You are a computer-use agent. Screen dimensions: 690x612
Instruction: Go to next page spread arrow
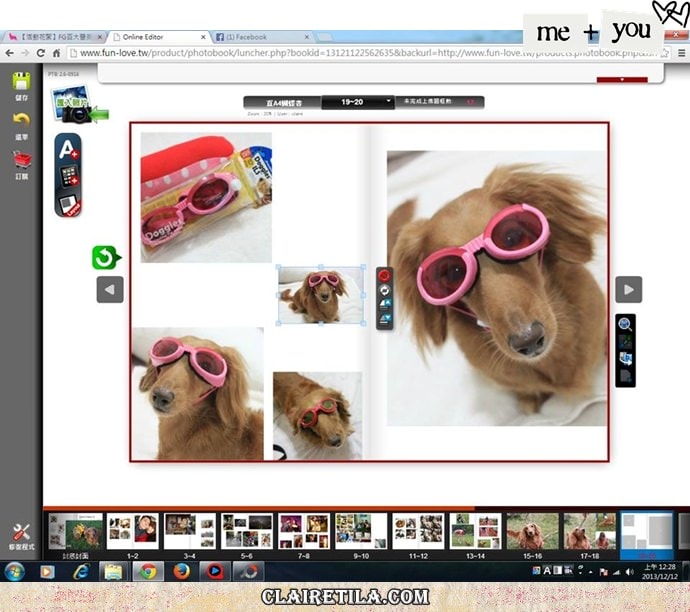[x=628, y=290]
